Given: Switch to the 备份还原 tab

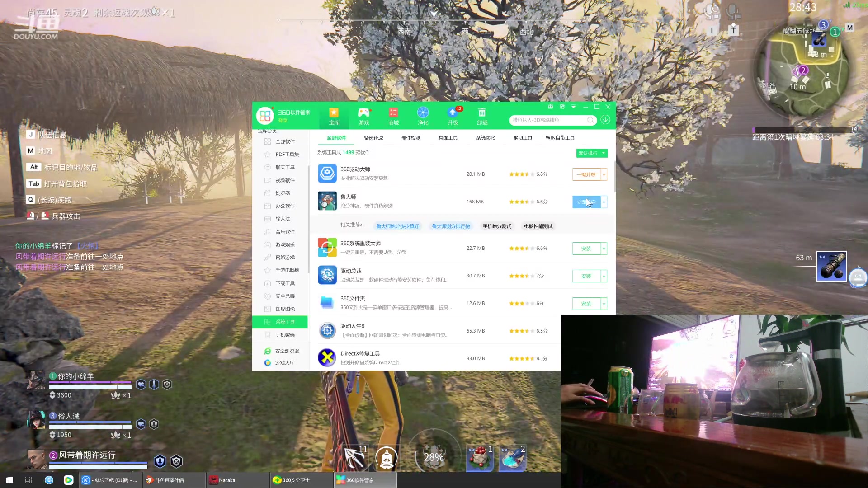Looking at the screenshot, I should click(373, 138).
